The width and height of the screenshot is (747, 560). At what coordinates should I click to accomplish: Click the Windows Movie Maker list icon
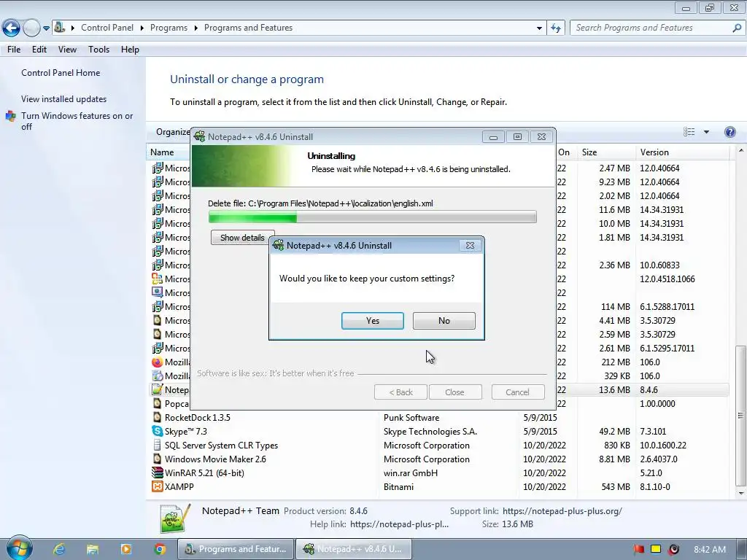[157, 459]
